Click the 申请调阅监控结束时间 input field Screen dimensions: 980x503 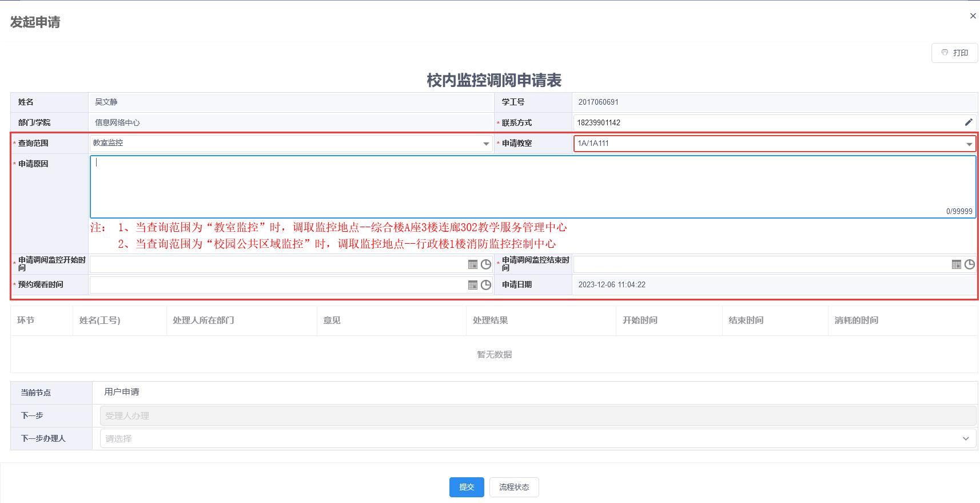point(760,264)
